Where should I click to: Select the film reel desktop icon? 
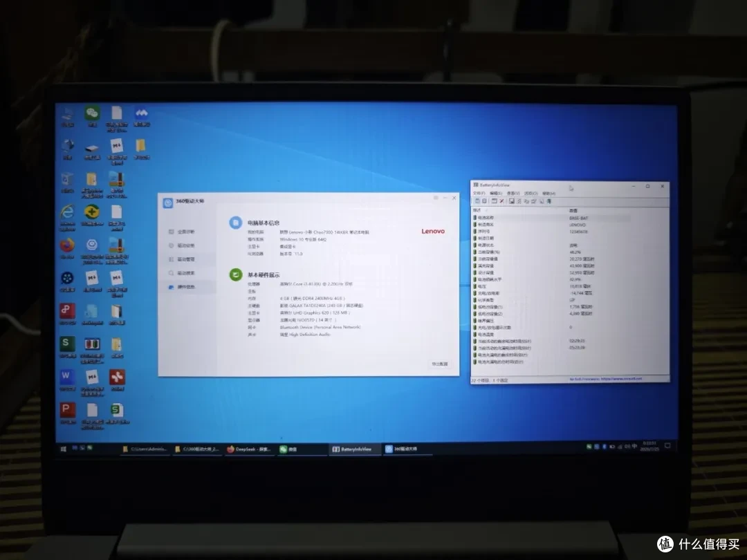(67, 281)
